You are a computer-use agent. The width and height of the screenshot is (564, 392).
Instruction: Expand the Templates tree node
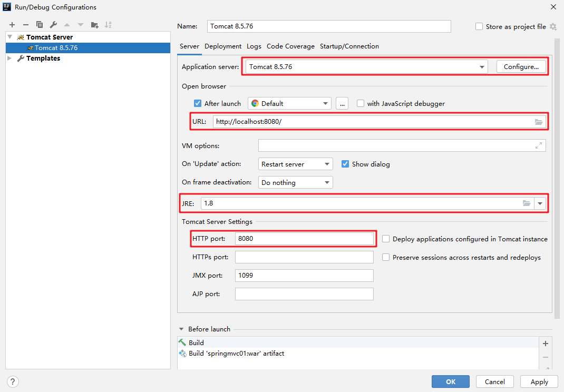tap(9, 58)
